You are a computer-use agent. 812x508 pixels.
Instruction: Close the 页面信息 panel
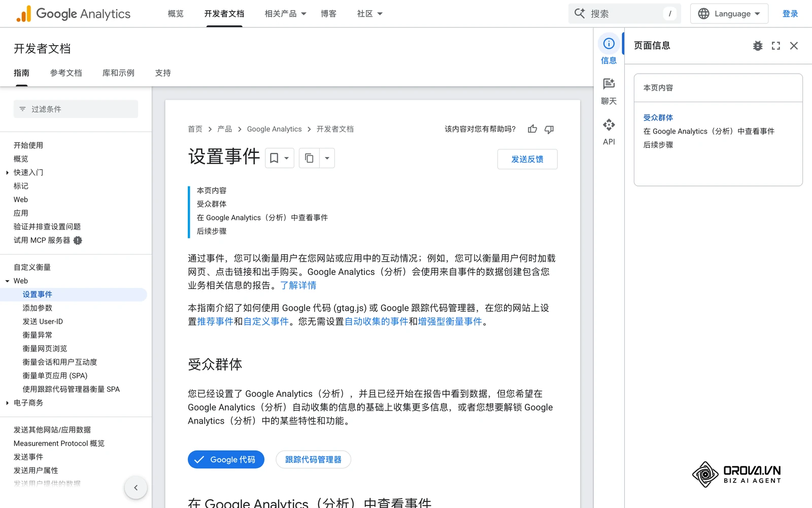coord(794,46)
